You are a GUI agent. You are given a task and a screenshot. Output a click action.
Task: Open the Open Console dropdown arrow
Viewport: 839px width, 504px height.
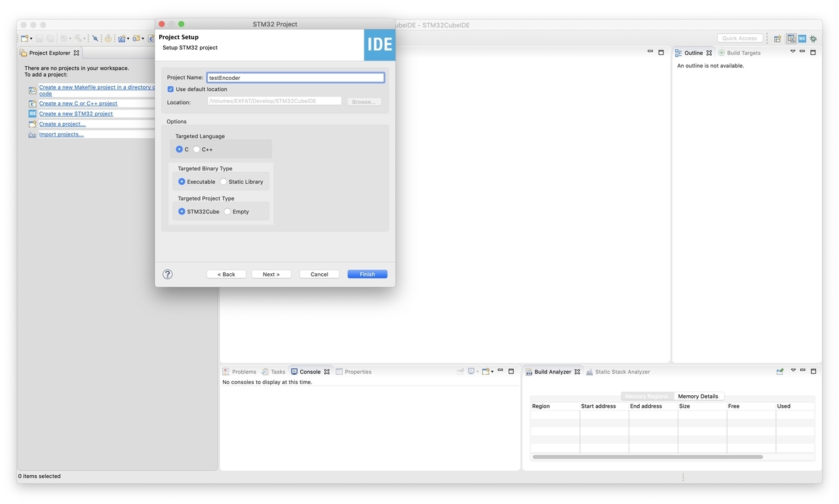pyautogui.click(x=492, y=372)
